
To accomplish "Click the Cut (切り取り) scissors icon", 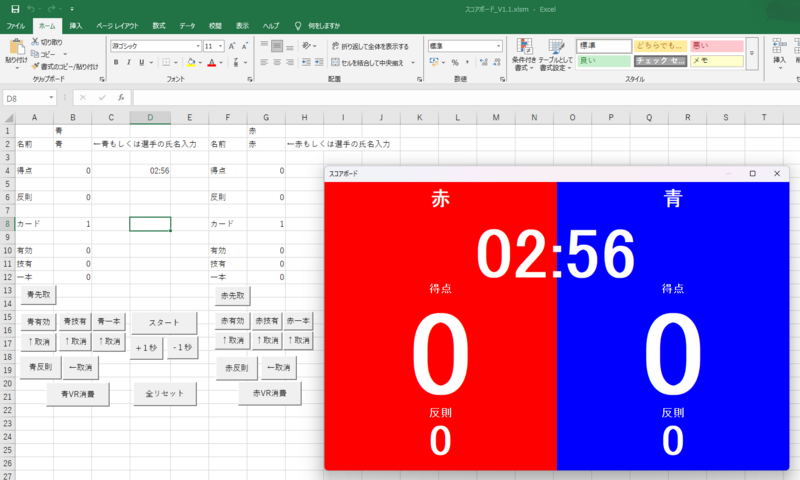I will (36, 42).
